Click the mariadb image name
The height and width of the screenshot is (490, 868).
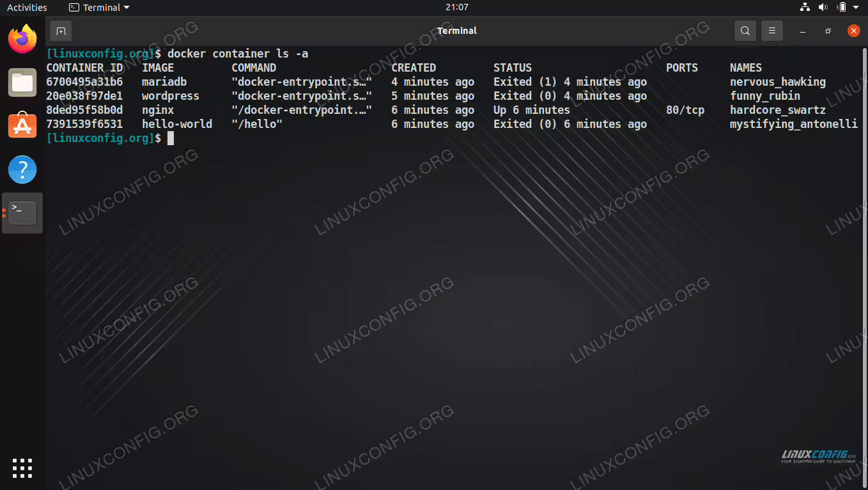(164, 82)
